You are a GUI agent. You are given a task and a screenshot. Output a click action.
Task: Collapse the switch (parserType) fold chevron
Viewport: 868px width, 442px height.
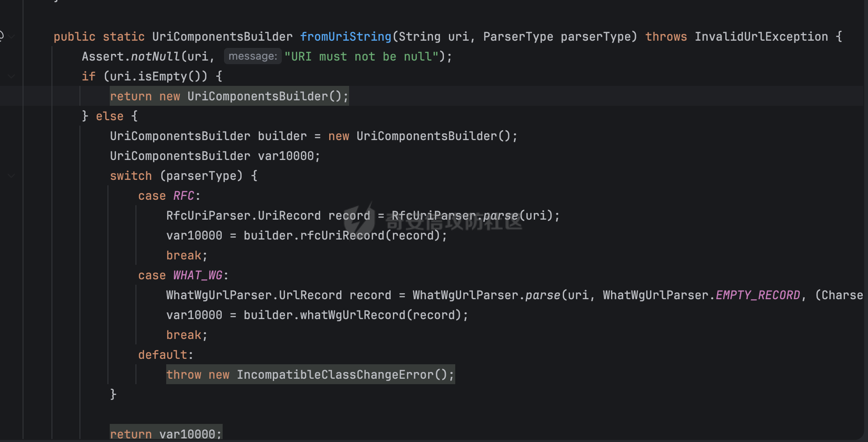pyautogui.click(x=12, y=176)
